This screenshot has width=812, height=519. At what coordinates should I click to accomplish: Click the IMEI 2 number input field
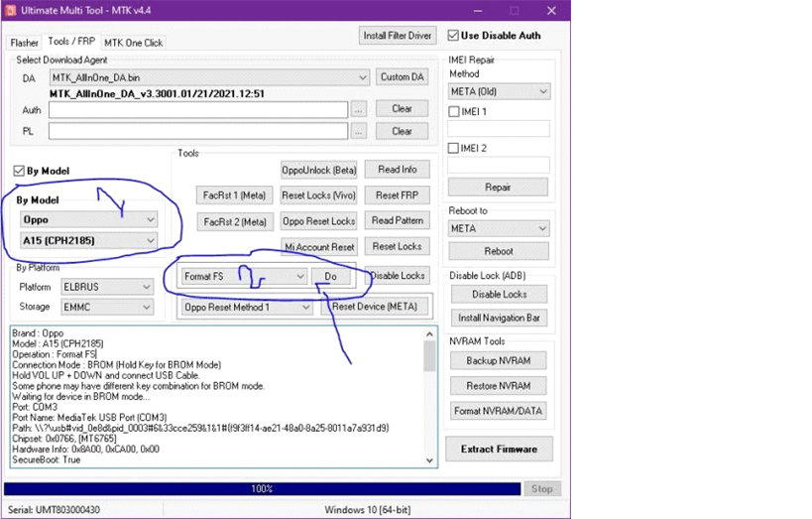[x=498, y=165]
